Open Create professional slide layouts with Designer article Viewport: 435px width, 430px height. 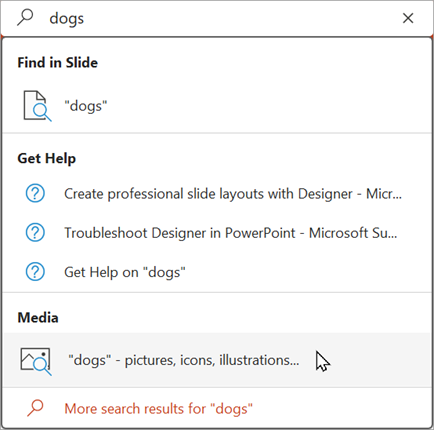point(233,194)
